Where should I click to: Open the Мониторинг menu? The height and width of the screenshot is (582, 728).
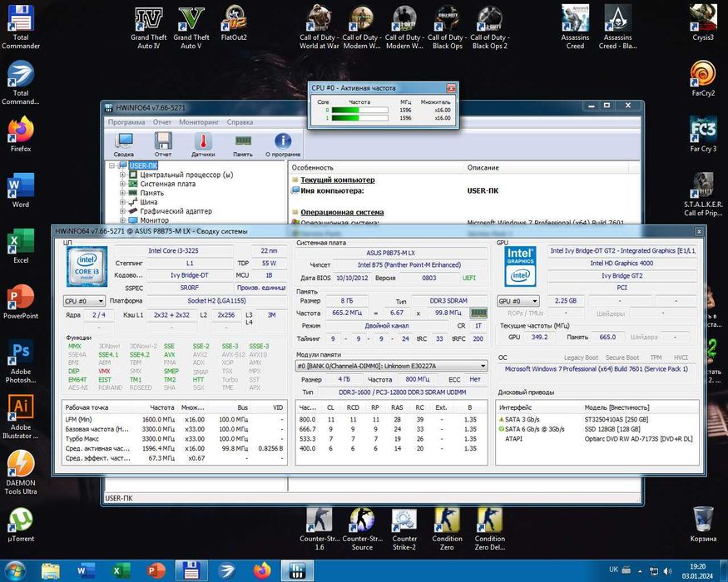coord(199,122)
